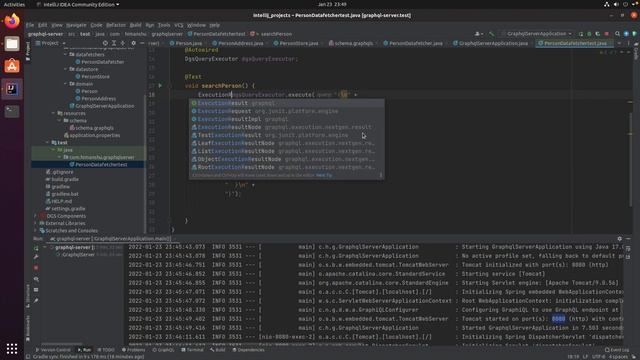640x360 pixels.
Task: Switch to the PersonStore.java editor tab
Action: 296,43
